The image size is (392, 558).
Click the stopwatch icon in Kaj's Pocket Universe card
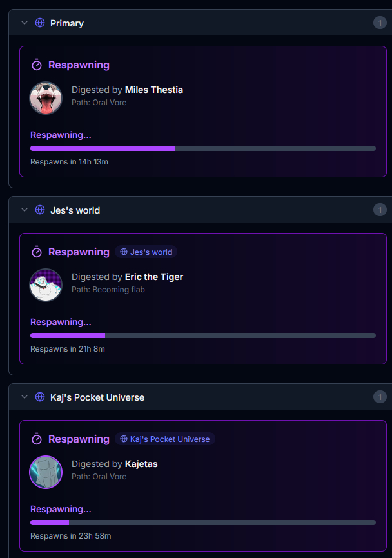37,439
